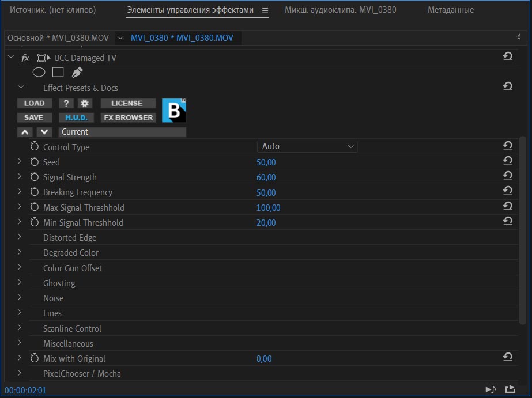532x398 pixels.
Task: Reset Effect Presets & Docs parameter
Action: point(508,86)
